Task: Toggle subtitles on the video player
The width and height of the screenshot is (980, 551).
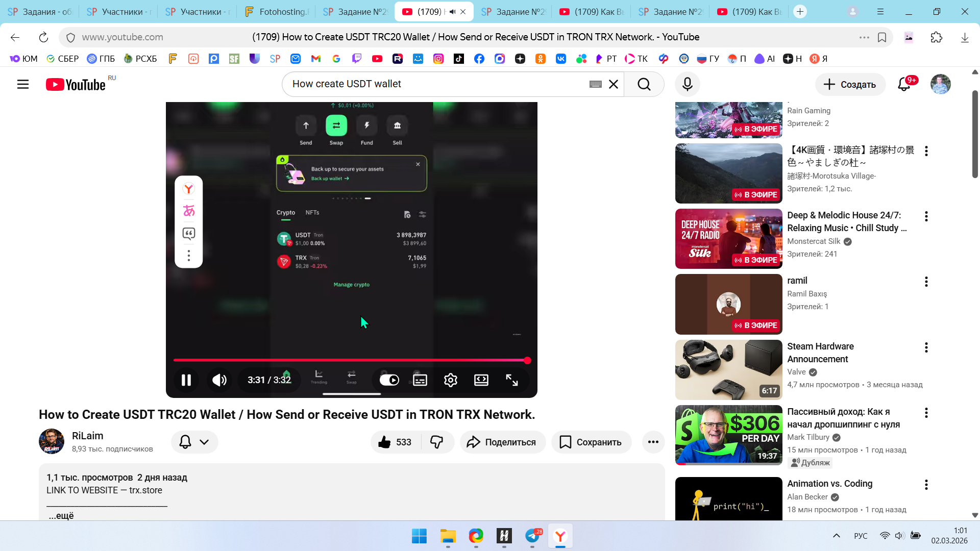Action: 420,380
